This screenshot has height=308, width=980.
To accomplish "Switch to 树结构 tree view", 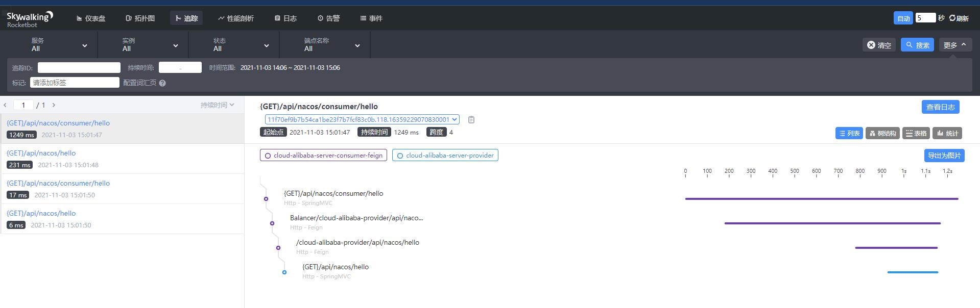I will 882,133.
